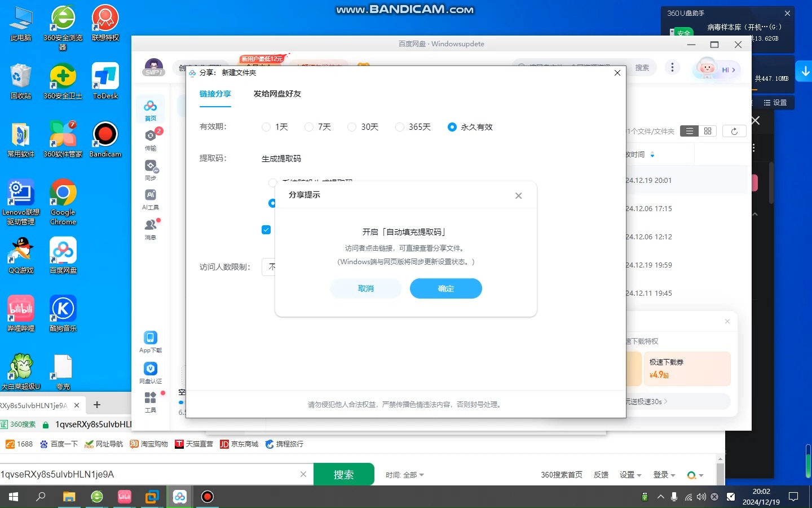This screenshot has height=508, width=812.
Task: Expand the 登录 dropdown in 360 search
Action: point(664,475)
